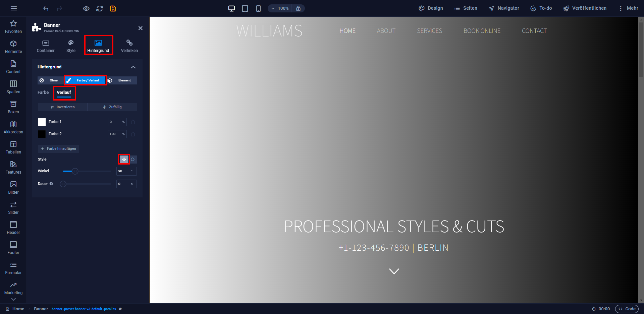644x314 pixels.
Task: Edit Farbe 1 percentage field
Action: pos(117,122)
